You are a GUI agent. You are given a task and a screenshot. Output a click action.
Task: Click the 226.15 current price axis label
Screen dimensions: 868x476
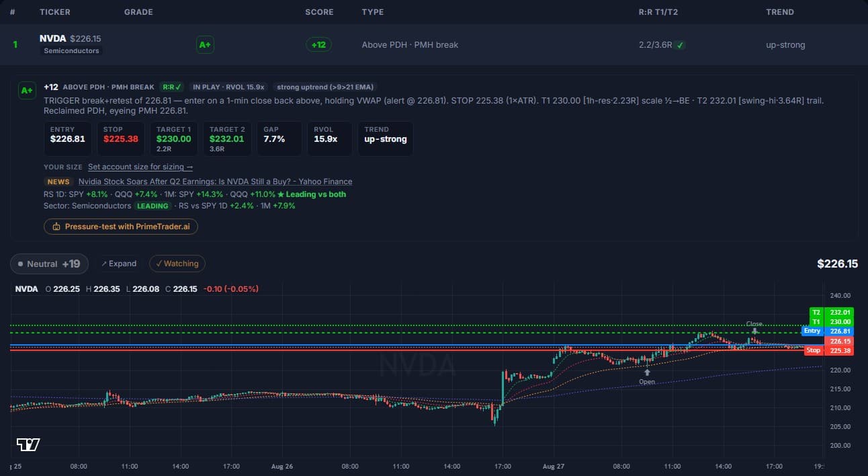pyautogui.click(x=838, y=342)
